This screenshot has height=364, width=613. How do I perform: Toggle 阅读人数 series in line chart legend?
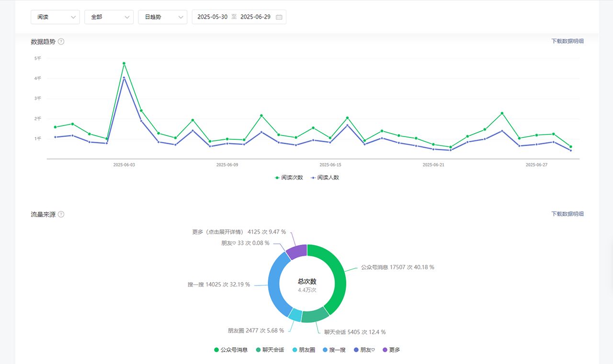(x=325, y=178)
